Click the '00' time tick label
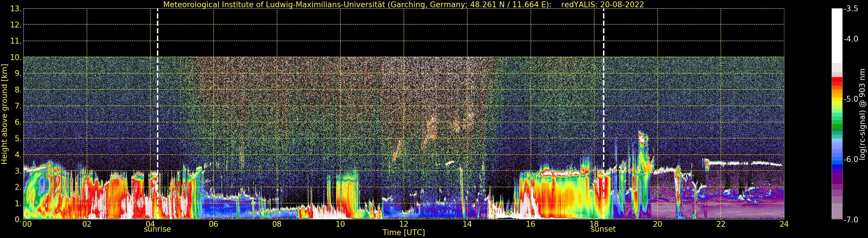 coord(27,224)
